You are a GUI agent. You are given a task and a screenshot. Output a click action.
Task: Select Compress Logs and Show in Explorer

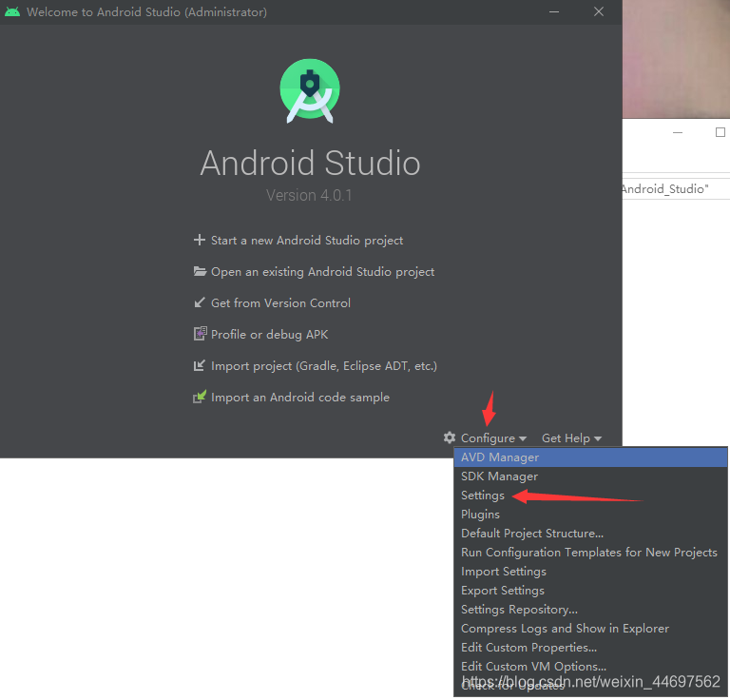pos(590,629)
